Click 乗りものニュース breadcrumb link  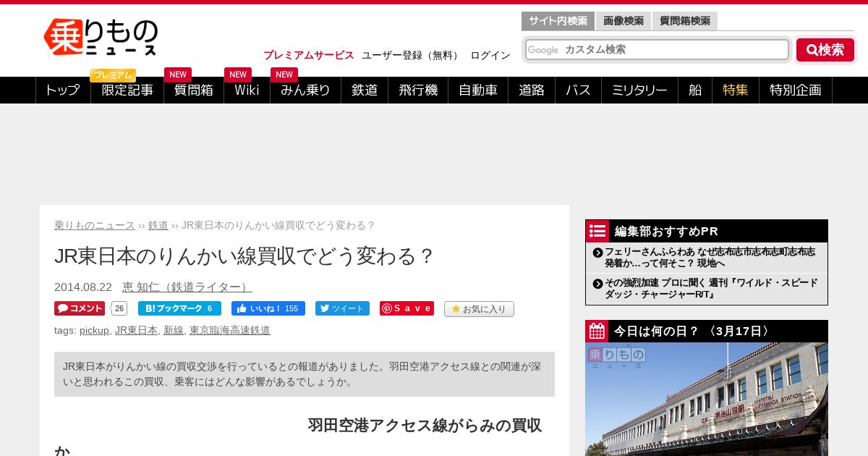coord(95,225)
